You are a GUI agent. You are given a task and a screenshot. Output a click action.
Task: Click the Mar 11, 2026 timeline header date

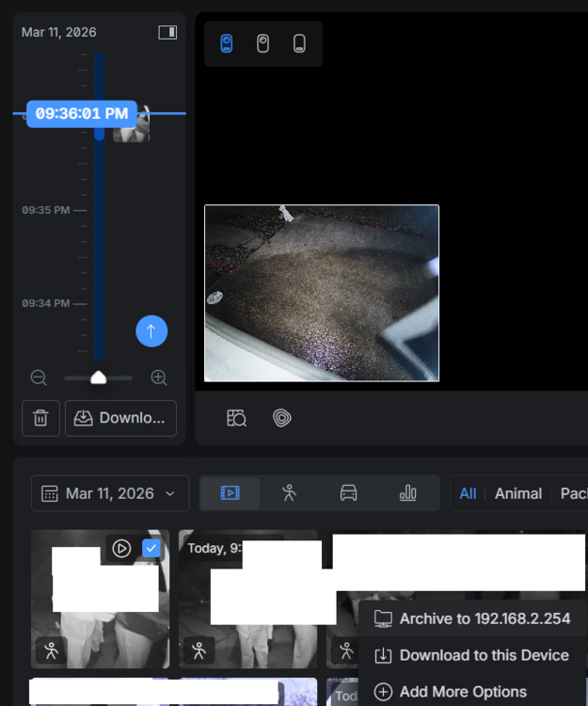[59, 32]
